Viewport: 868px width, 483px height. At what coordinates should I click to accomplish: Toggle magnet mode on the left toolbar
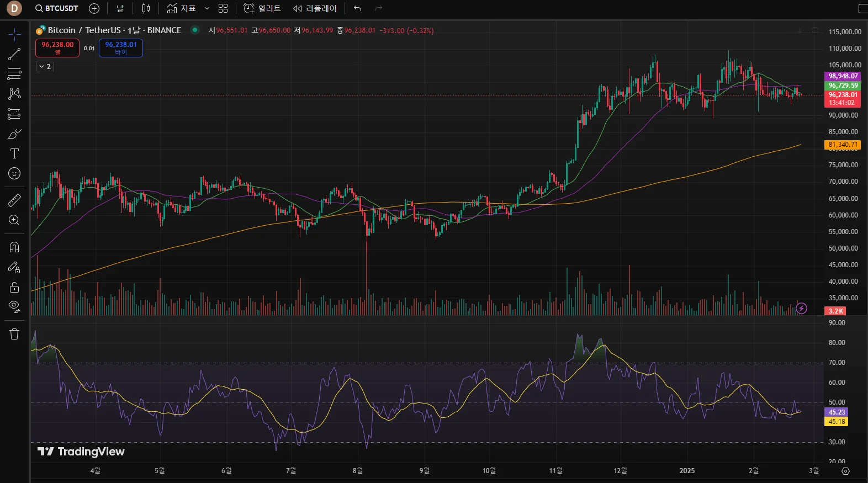(14, 247)
